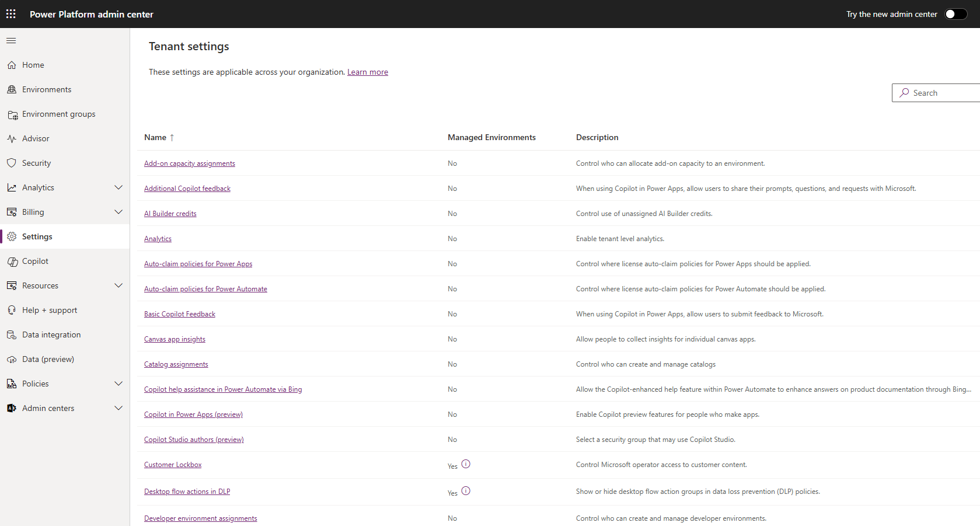
Task: Click info icon beside Customer Lockbox Yes
Action: coord(466,464)
